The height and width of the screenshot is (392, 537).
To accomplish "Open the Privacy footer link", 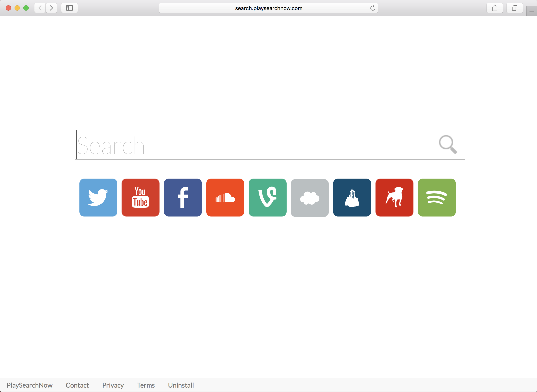I will [x=113, y=385].
